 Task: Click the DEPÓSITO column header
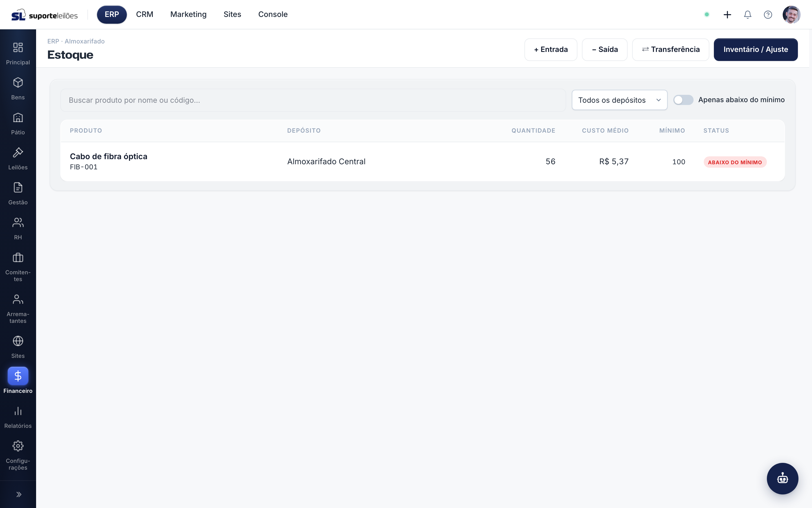pos(304,130)
